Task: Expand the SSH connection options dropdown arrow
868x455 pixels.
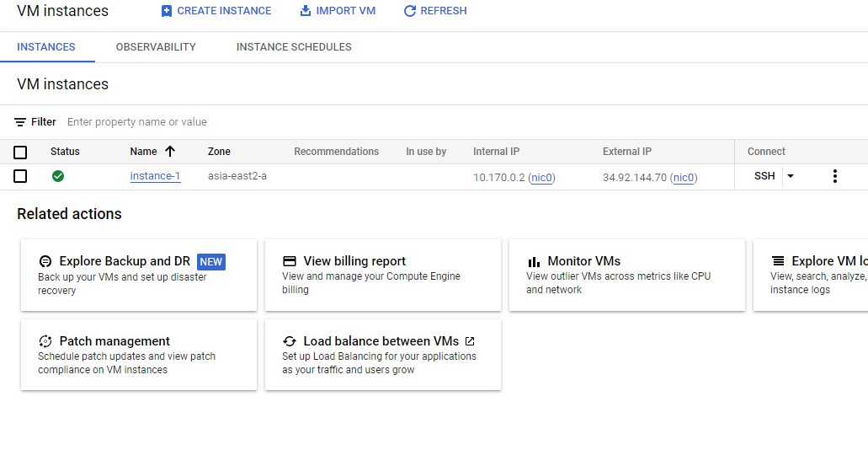Action: coord(791,176)
